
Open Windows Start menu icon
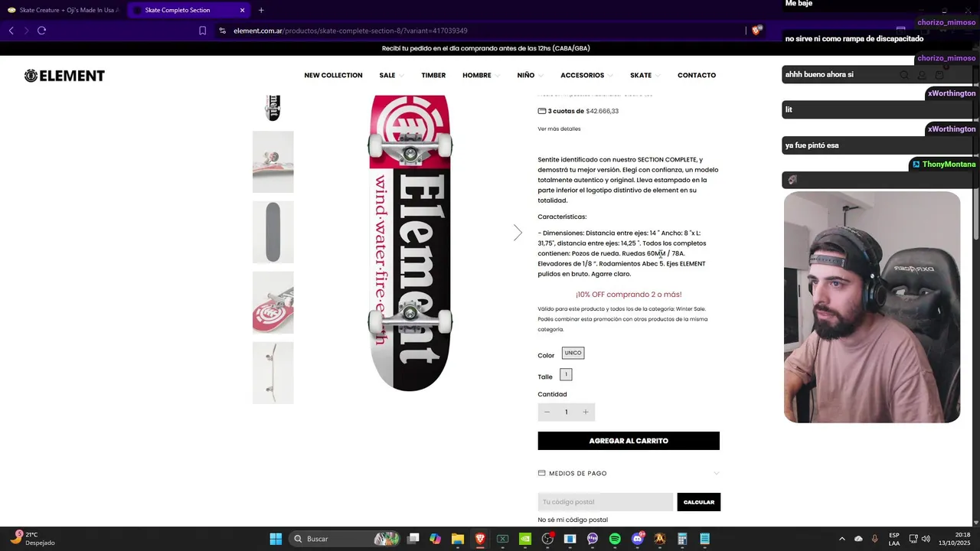click(276, 539)
